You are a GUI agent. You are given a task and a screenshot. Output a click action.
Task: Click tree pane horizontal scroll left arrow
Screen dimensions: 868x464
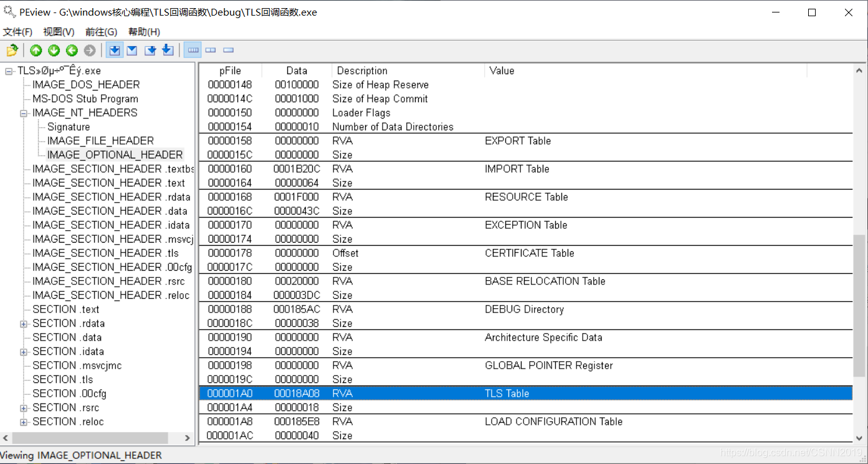pyautogui.click(x=6, y=438)
